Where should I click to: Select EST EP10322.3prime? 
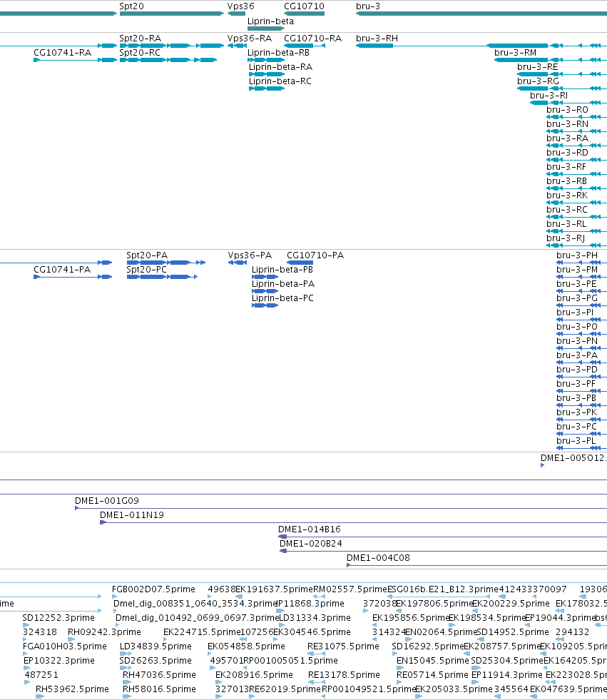(27, 668)
